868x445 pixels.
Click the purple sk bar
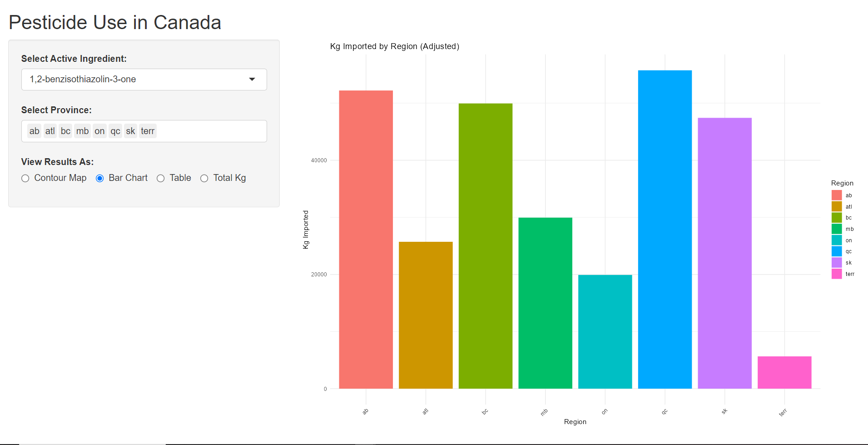[724, 253]
